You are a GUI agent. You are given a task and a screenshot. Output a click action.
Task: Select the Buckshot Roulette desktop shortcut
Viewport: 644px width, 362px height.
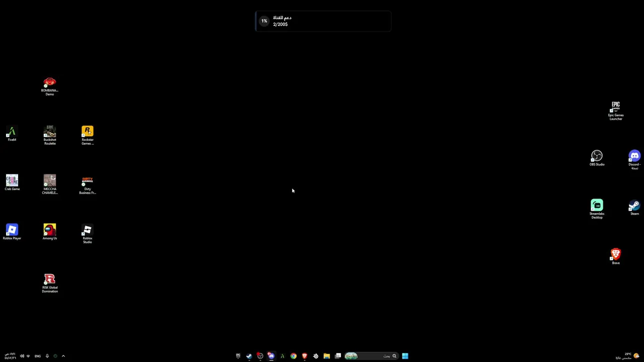tap(50, 136)
